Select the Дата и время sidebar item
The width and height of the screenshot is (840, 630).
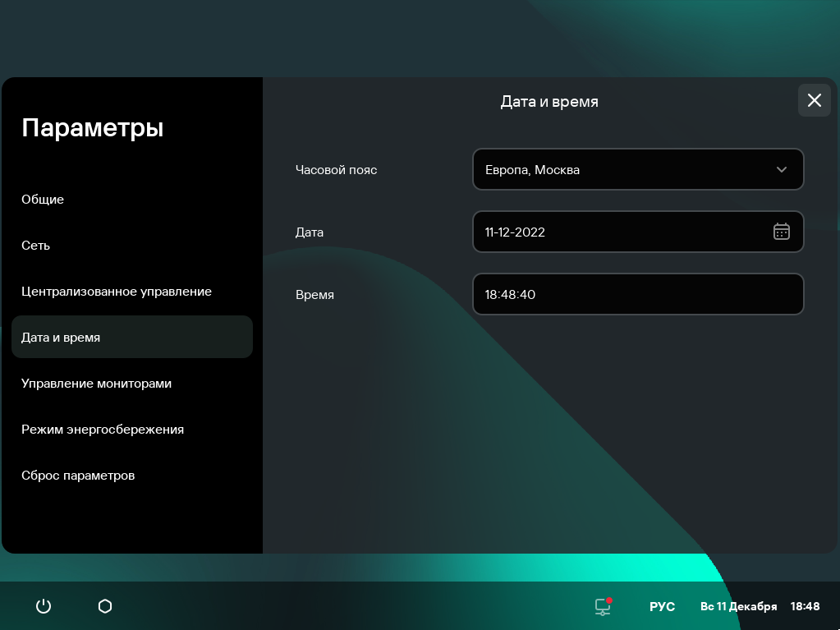(61, 338)
